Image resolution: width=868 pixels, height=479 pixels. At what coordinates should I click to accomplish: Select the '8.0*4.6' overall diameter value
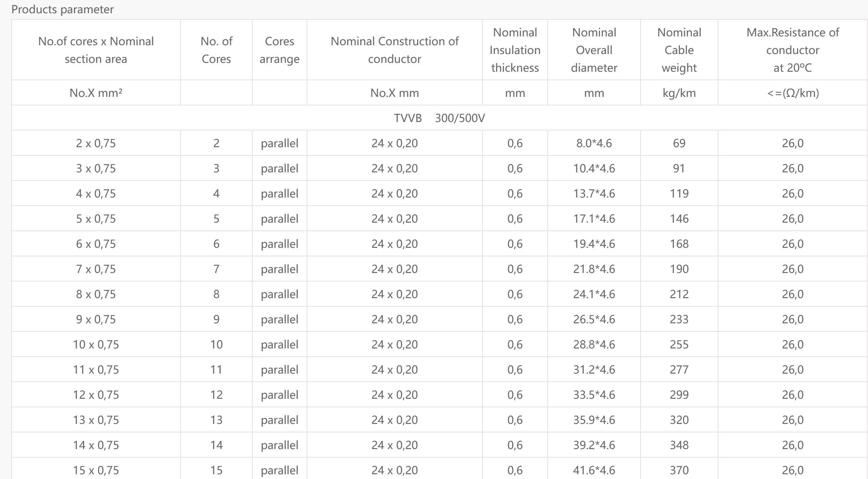click(594, 143)
